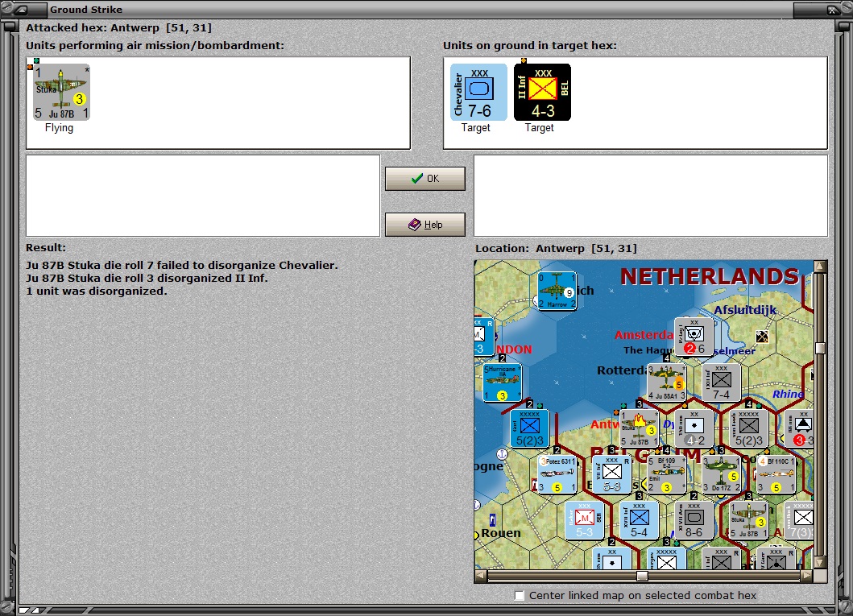Screen dimensions: 853x616
Task: Open the Ground Strike window system menu icon
Action: click(21, 9)
